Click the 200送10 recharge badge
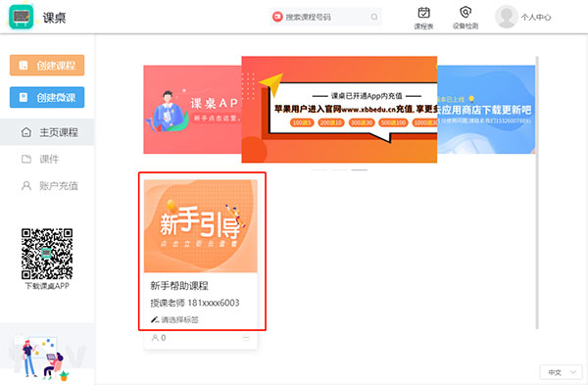 pyautogui.click(x=331, y=122)
